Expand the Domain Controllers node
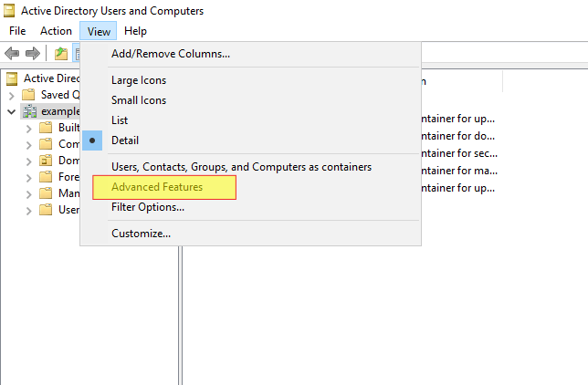The height and width of the screenshot is (385, 588). [29, 161]
